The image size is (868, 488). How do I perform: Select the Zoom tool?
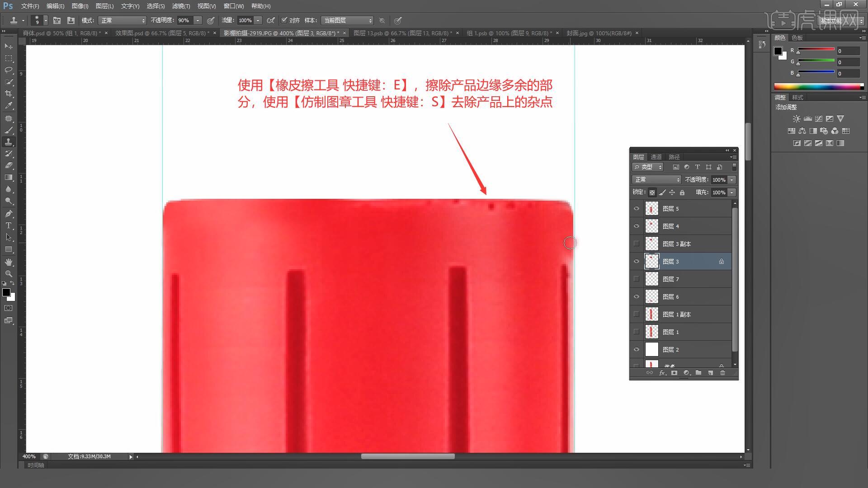click(x=9, y=274)
